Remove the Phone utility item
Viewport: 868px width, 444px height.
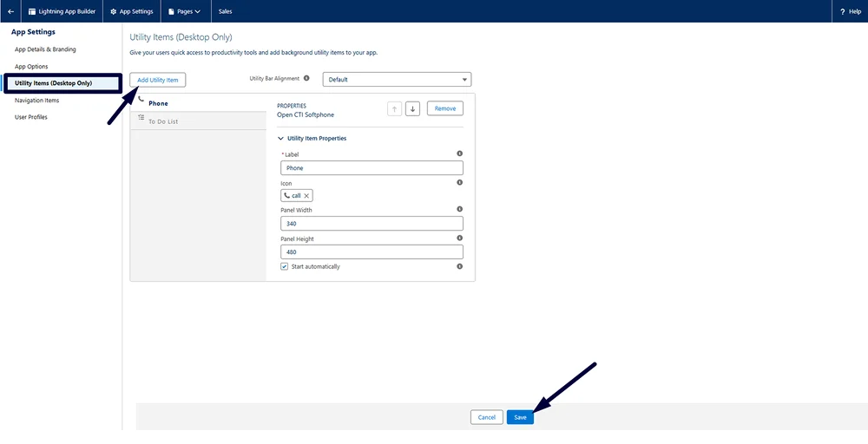tap(445, 109)
